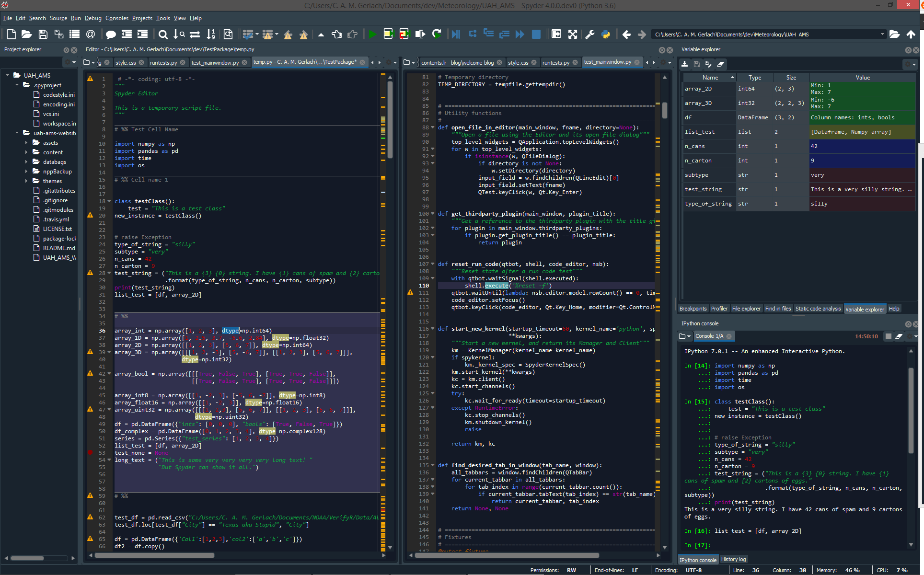Expand the themes folder in Project explorer

pos(27,181)
